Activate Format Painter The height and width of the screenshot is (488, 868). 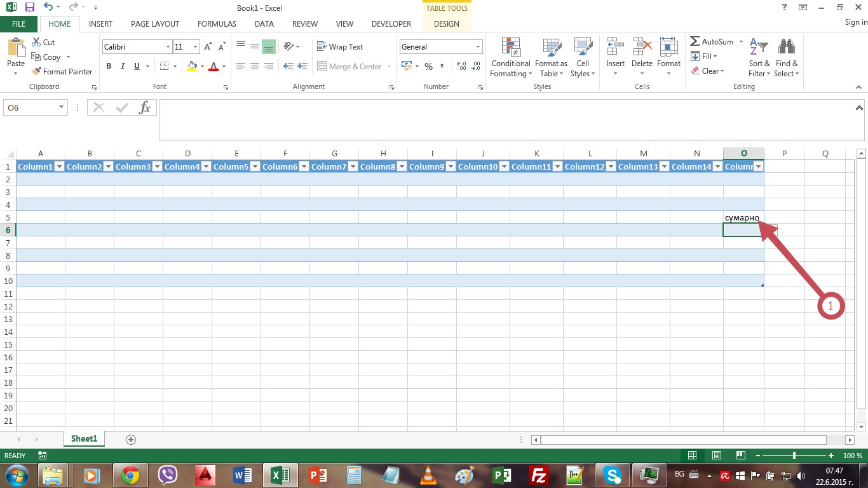62,72
